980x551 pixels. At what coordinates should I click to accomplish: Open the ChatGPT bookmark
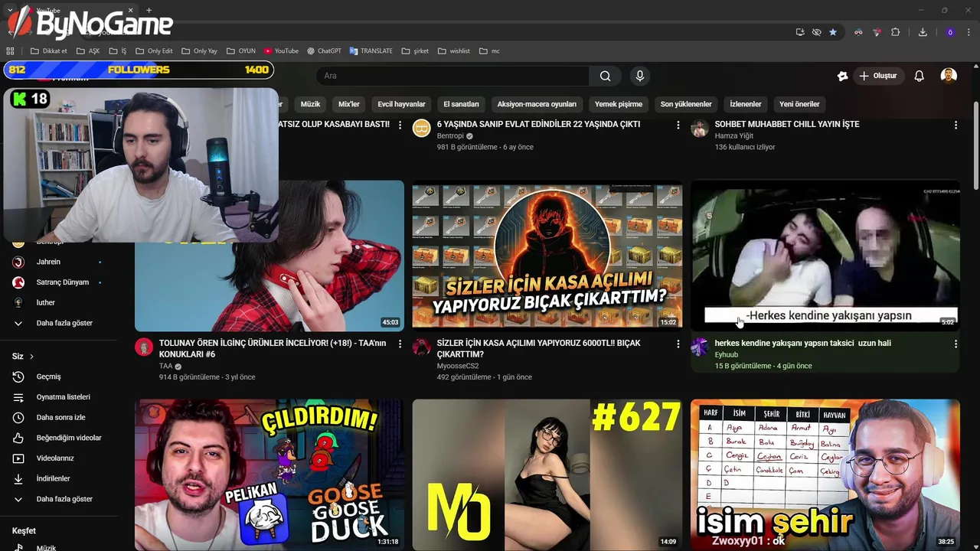pyautogui.click(x=325, y=51)
